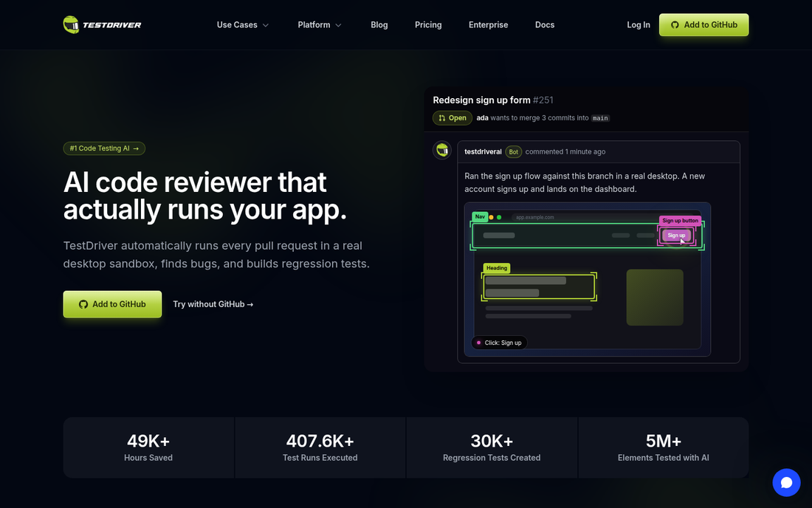Click the testdriverai bot avatar
The width and height of the screenshot is (812, 508).
pos(442,150)
